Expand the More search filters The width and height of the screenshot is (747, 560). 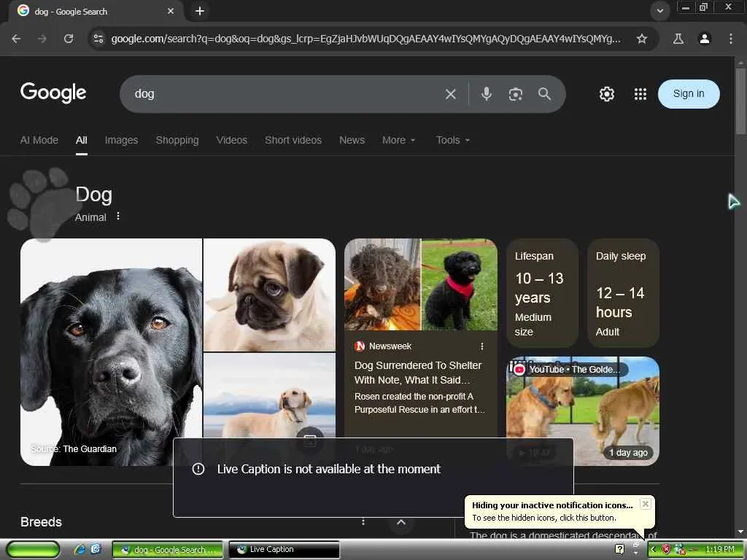click(x=399, y=140)
